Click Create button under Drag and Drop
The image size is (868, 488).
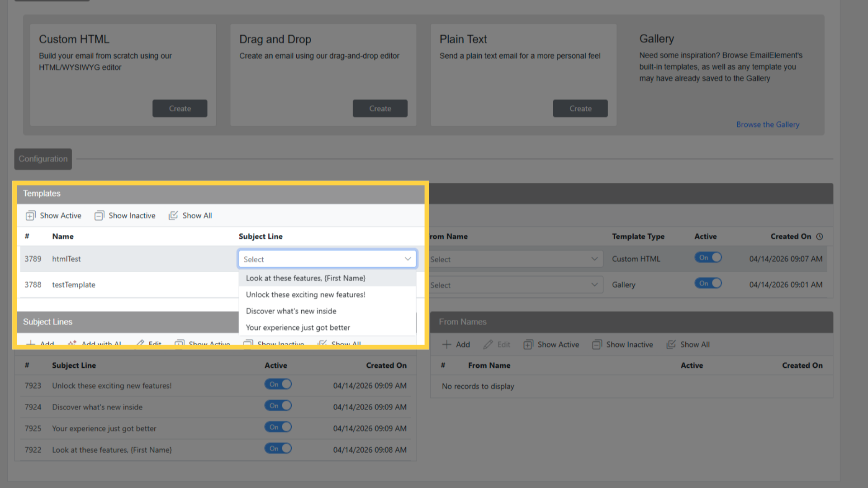(x=380, y=109)
